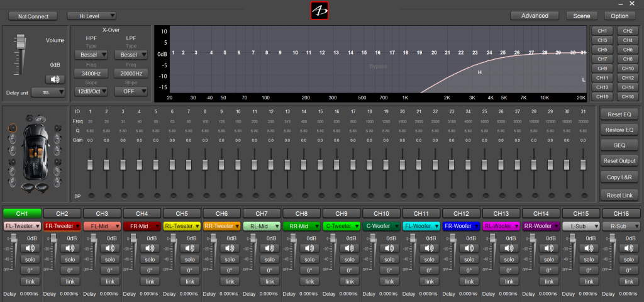Image resolution: width=644 pixels, height=302 pixels.
Task: Mute the CH8 RR-Mid channel
Action: pyautogui.click(x=309, y=249)
